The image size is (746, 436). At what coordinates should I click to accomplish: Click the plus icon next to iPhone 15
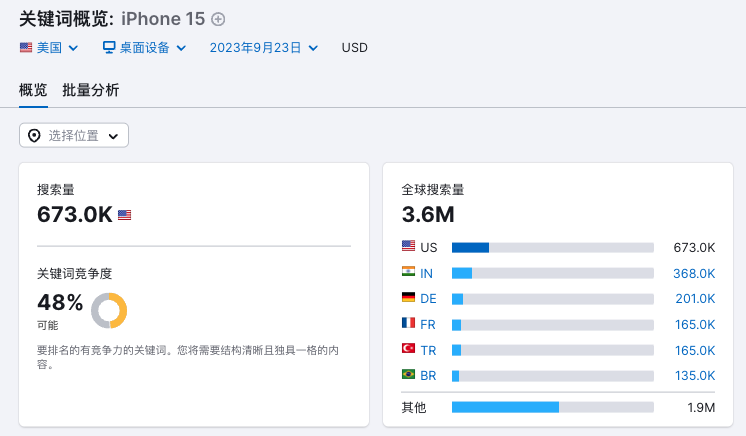coord(218,20)
